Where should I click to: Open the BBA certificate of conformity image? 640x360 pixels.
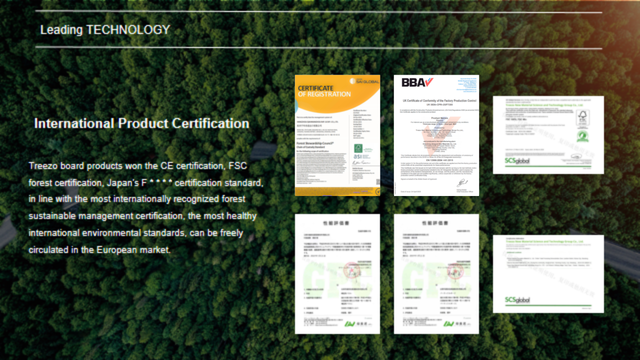[436, 136]
